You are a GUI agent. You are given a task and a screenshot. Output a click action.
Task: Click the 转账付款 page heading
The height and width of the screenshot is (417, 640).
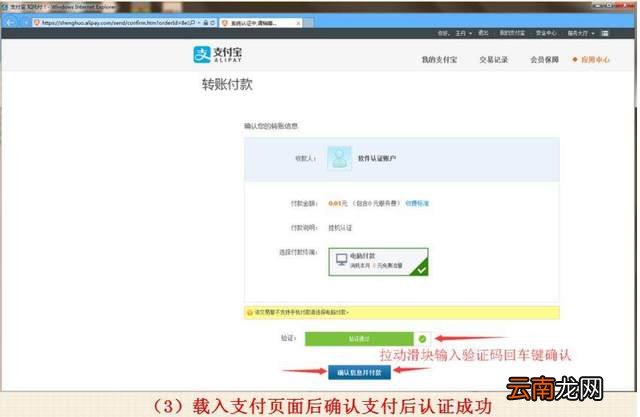point(227,84)
